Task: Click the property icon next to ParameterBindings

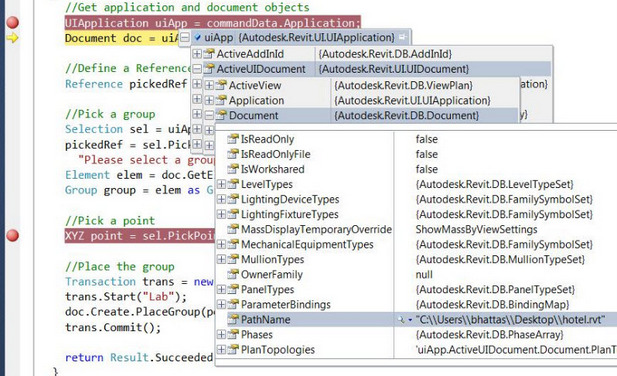Action: (233, 304)
